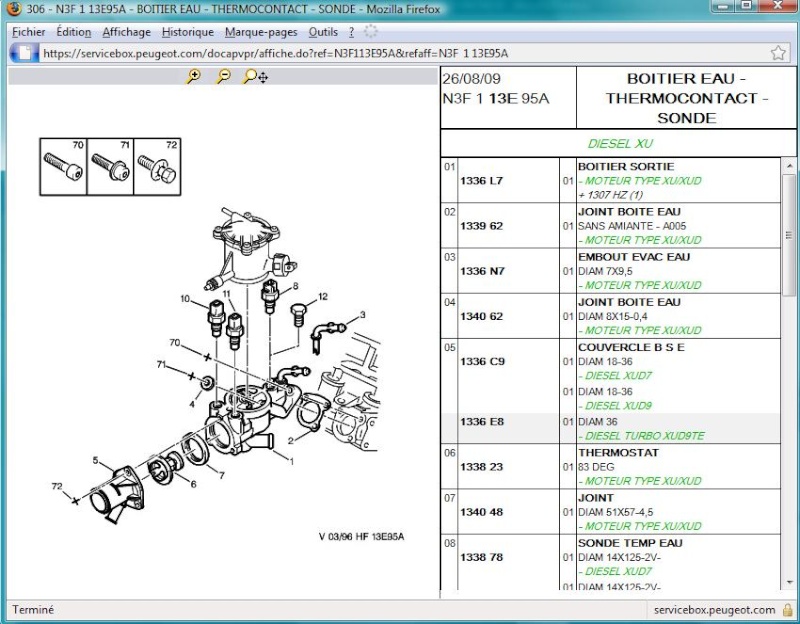The image size is (800, 624).
Task: Open the Marque-pages menu
Action: [x=261, y=32]
